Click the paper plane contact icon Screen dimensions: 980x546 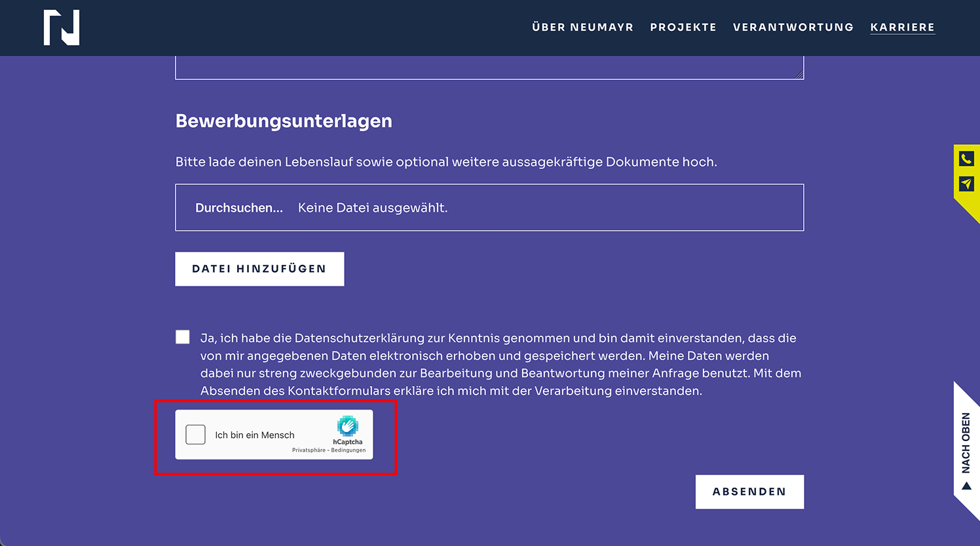click(x=966, y=184)
